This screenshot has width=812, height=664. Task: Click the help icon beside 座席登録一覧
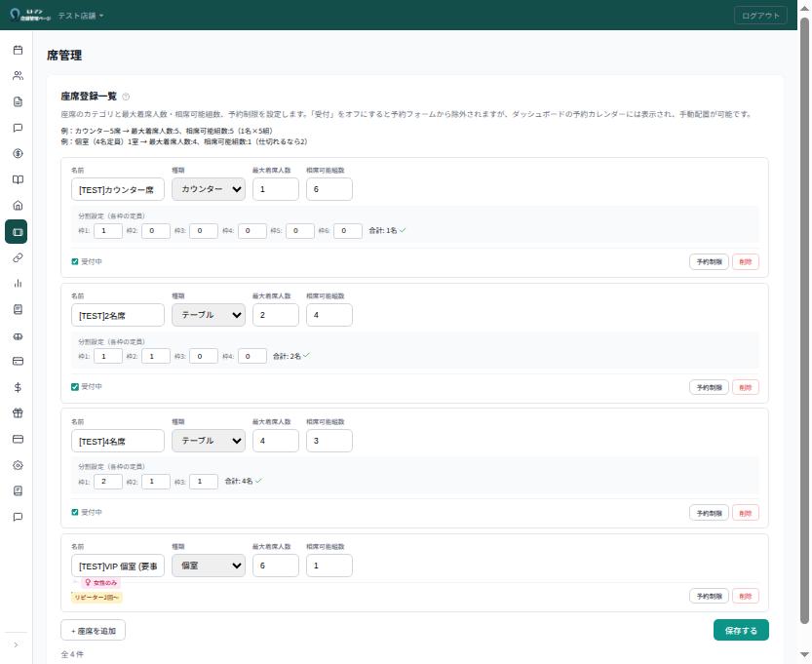coord(126,97)
